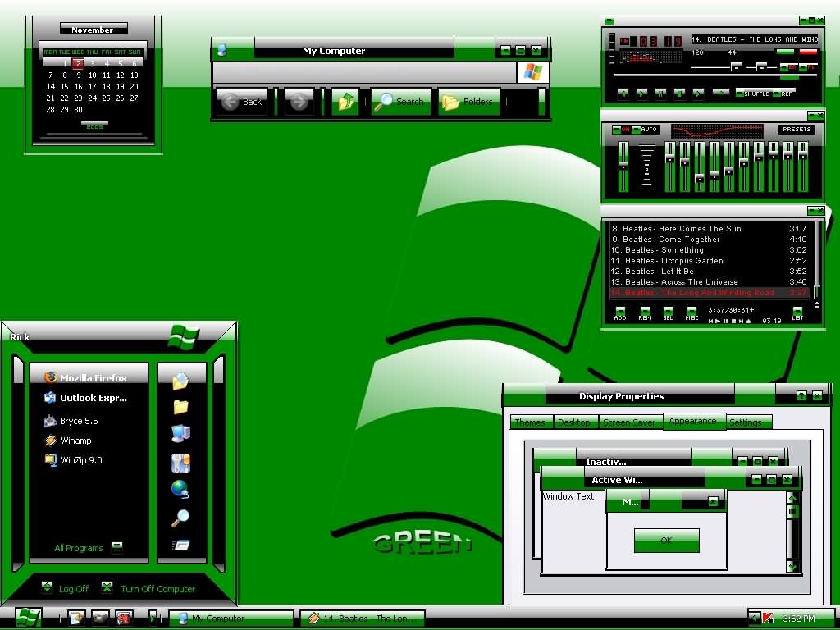Click Up folder icon in My Computer
This screenshot has height=630, width=840.
[x=345, y=101]
